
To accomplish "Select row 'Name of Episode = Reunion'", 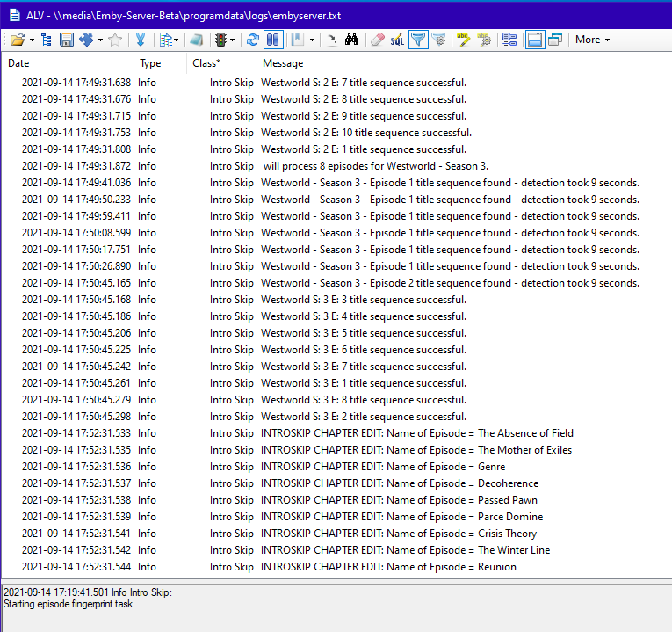I will (x=336, y=567).
